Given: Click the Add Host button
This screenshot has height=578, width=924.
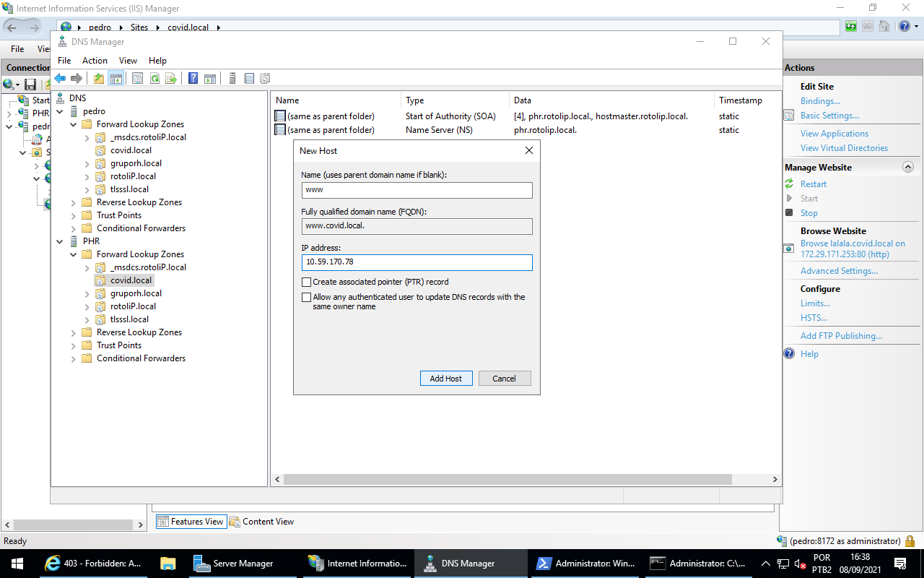Looking at the screenshot, I should point(445,379).
